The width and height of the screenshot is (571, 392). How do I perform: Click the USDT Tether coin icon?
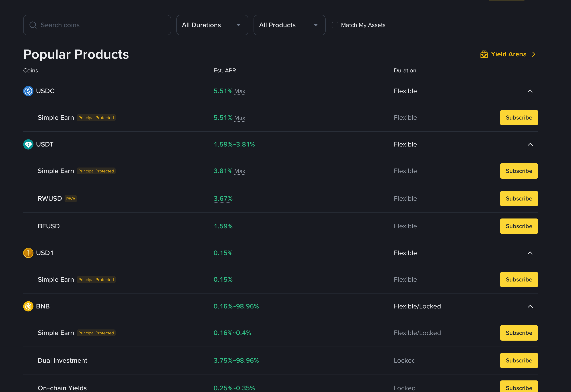(x=28, y=144)
